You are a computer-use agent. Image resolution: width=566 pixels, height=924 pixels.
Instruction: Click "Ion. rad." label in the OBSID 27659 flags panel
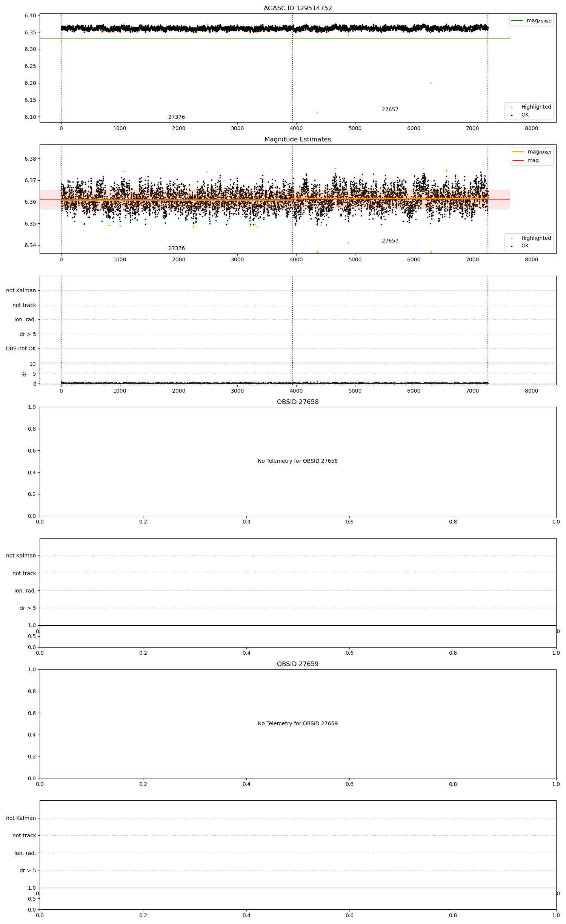[25, 853]
